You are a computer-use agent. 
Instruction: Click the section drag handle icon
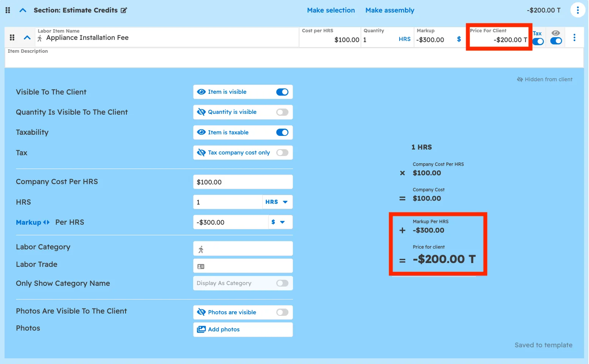(x=8, y=10)
